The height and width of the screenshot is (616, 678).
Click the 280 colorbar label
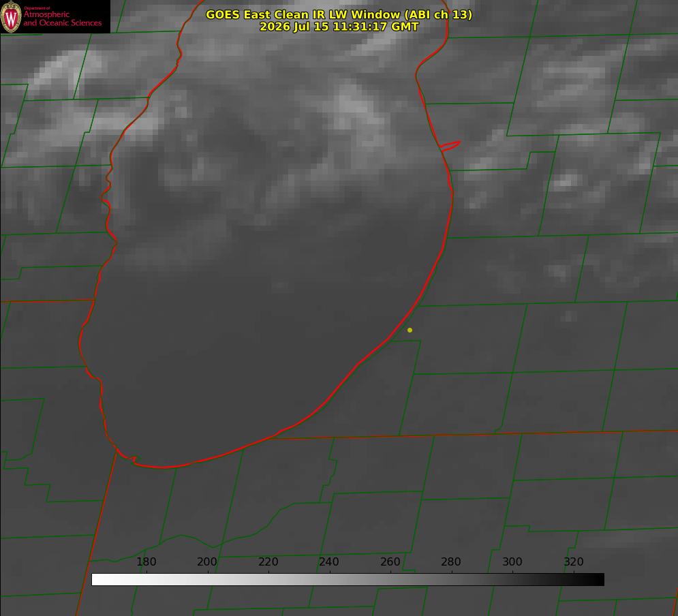tap(451, 561)
